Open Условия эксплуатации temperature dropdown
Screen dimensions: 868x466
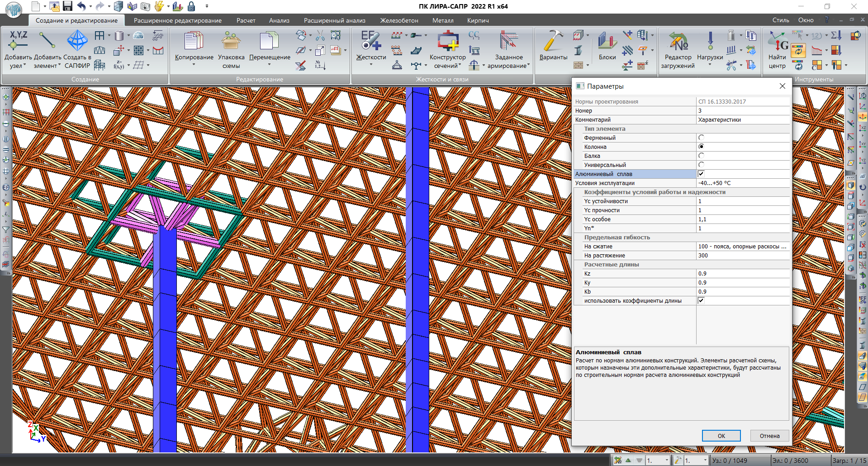point(743,183)
